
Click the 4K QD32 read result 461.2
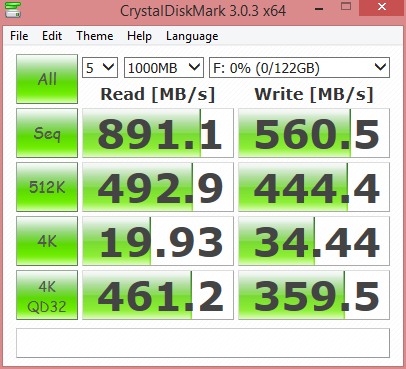tap(158, 295)
